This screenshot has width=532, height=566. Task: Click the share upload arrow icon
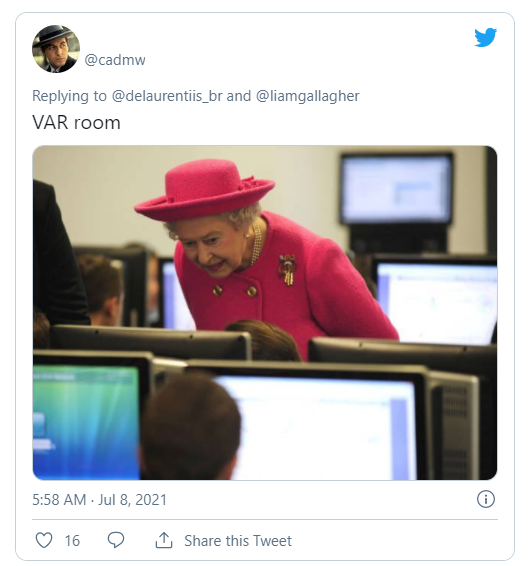tap(164, 540)
